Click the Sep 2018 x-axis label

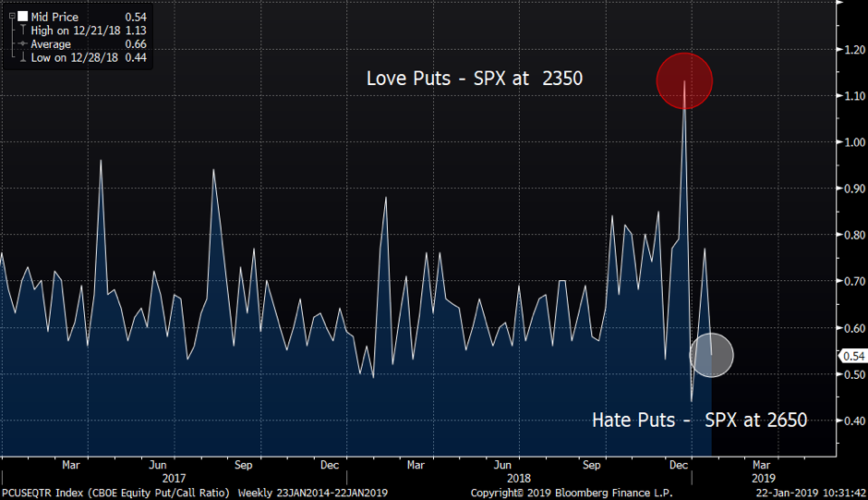click(591, 465)
